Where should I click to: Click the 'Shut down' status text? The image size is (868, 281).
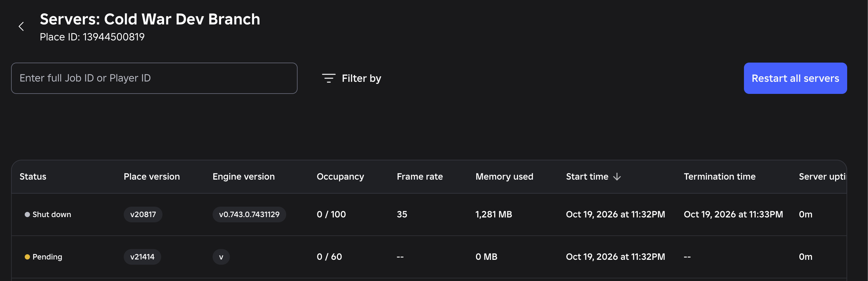coord(52,214)
